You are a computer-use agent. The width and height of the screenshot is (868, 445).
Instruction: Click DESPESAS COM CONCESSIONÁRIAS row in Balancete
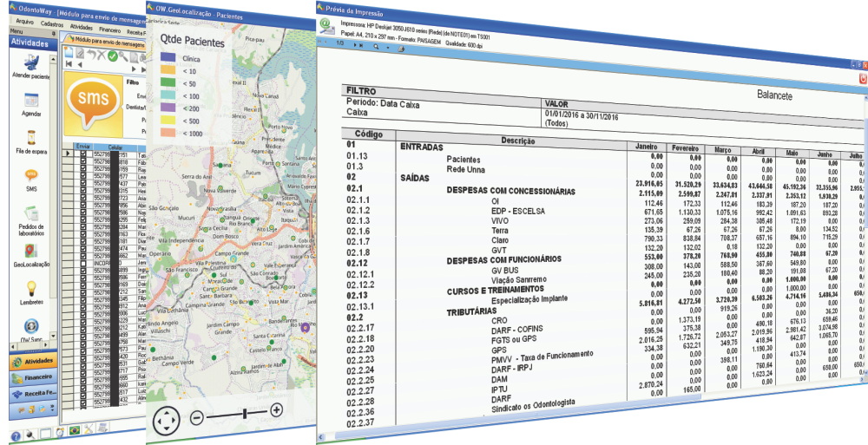510,192
